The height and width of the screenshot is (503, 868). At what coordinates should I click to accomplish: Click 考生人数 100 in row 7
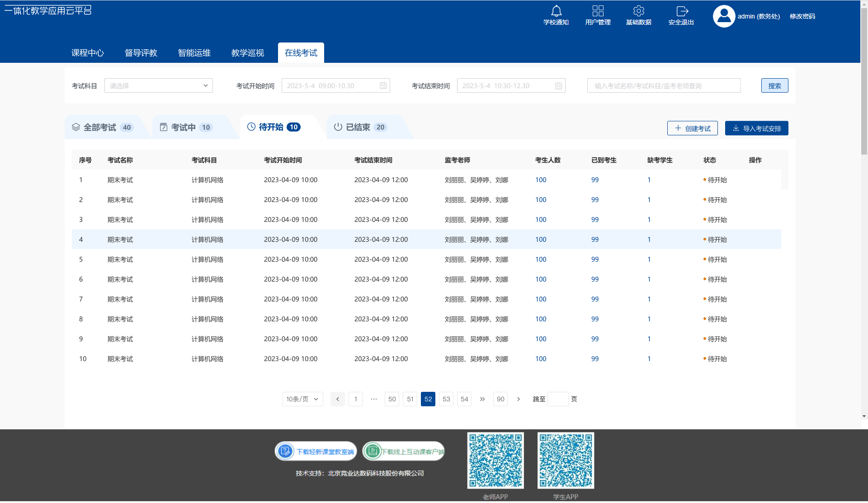pyautogui.click(x=541, y=299)
